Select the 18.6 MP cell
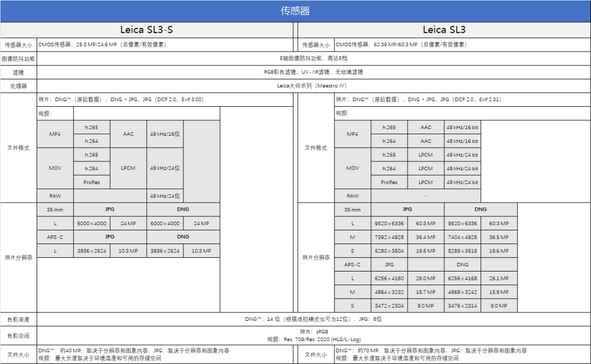Screen dimensions: 591x364 point(499,251)
